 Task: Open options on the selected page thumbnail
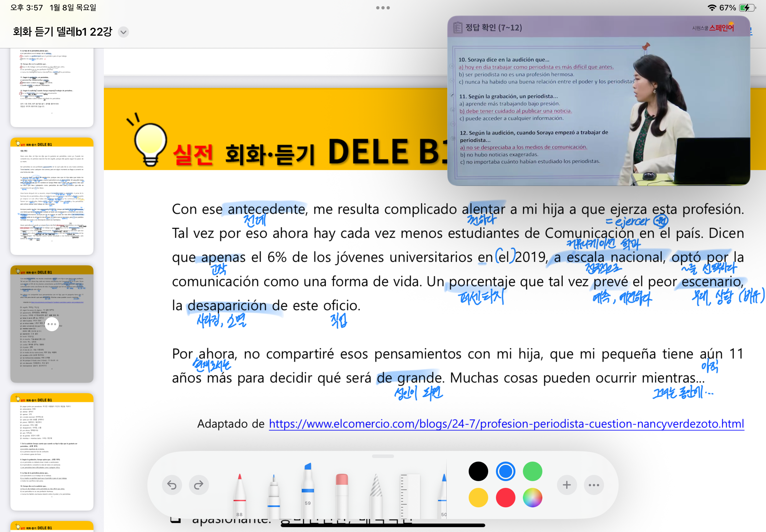(x=52, y=324)
